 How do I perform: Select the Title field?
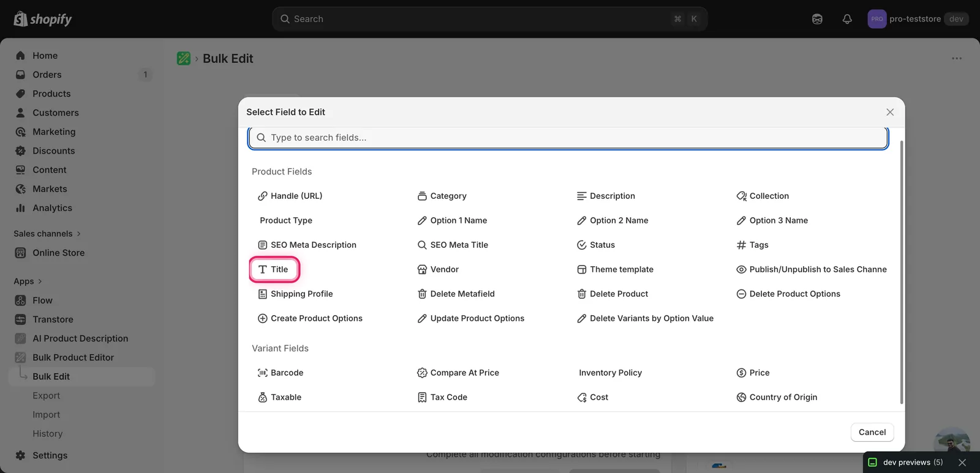[x=274, y=269]
